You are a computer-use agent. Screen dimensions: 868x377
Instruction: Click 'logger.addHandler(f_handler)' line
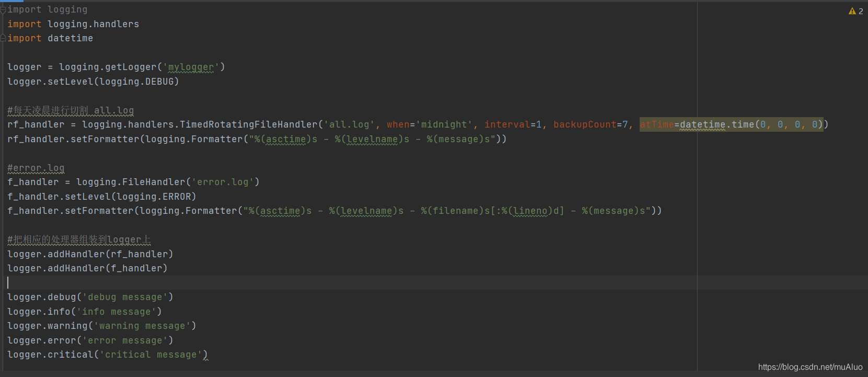(x=87, y=268)
